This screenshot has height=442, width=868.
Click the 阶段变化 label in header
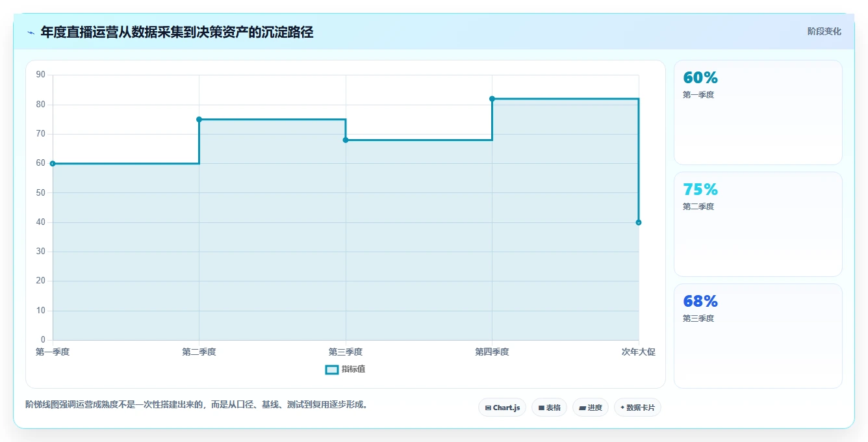coord(824,31)
